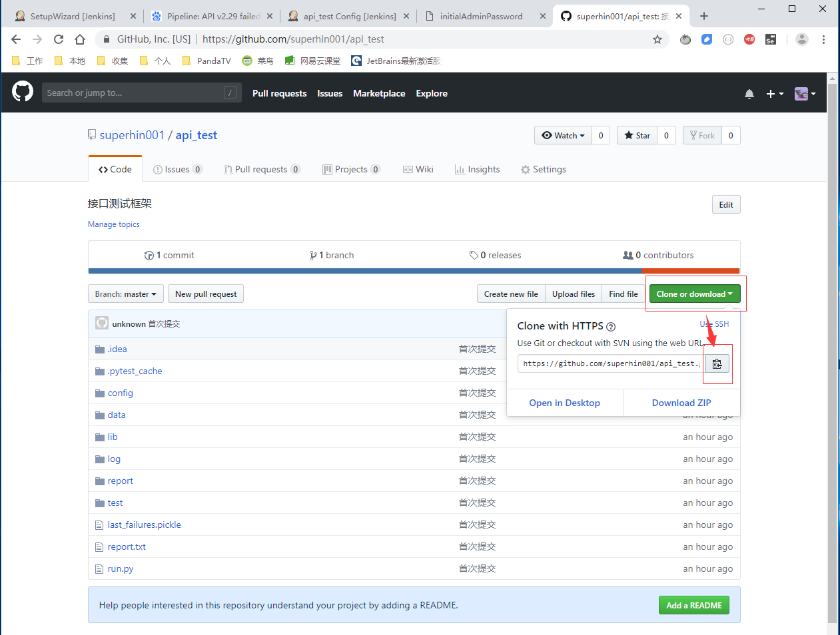Open the report folder
The image size is (840, 635).
tap(121, 481)
